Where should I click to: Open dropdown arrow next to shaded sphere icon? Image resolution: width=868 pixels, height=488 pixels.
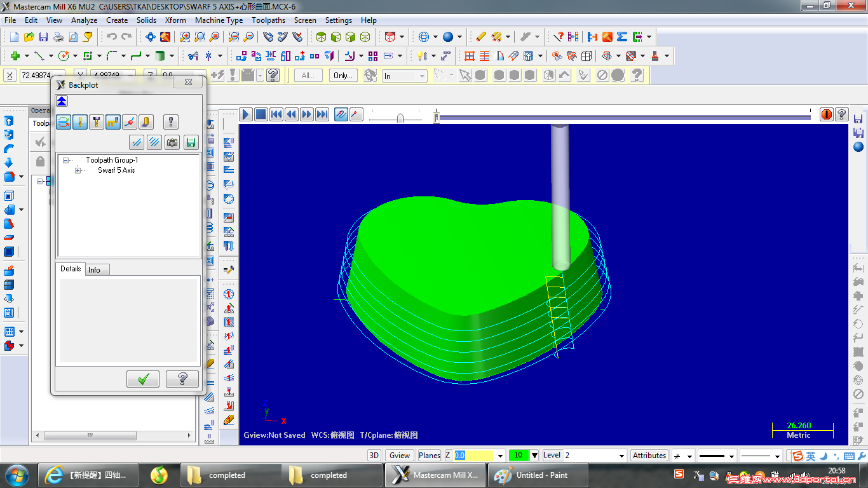tap(459, 37)
